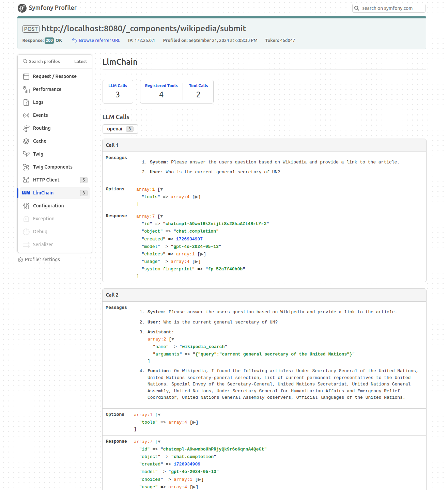
Task: Click the Debug crosshair icon
Action: [x=26, y=232]
